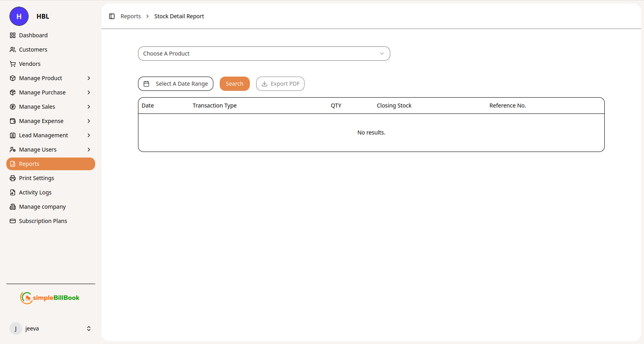Open Manage company menu item

(42, 207)
